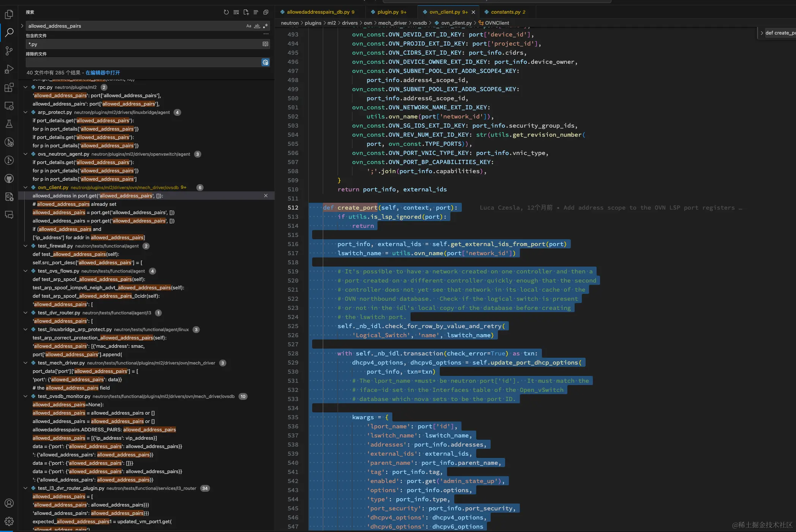The image size is (796, 532).
Task: Open result "port['allowed_address_pairs'].append("
Action: tap(77, 355)
